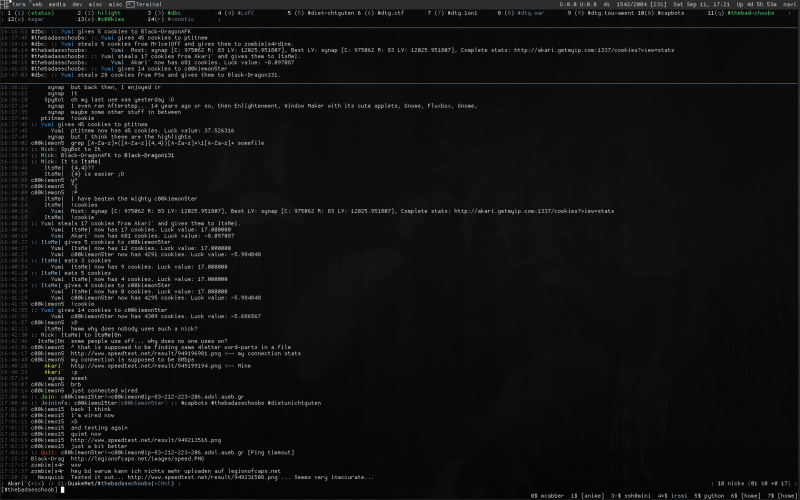800x500 pixels.
Task: Switch to screen window '5$ python'
Action: (x=709, y=496)
